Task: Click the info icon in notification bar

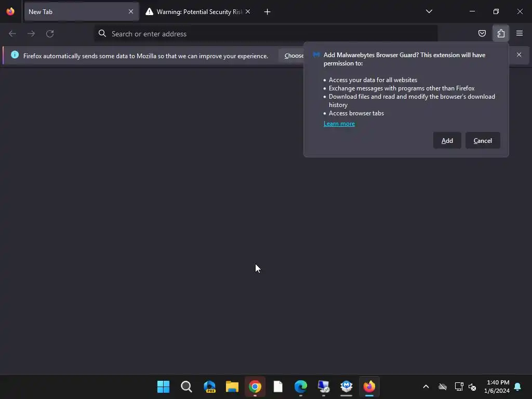Action: coord(15,55)
